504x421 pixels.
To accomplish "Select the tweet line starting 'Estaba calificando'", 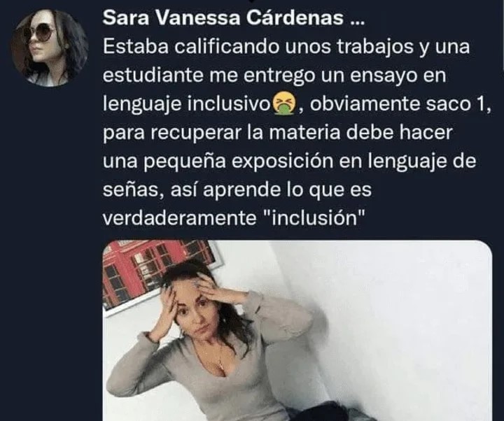I will point(286,48).
